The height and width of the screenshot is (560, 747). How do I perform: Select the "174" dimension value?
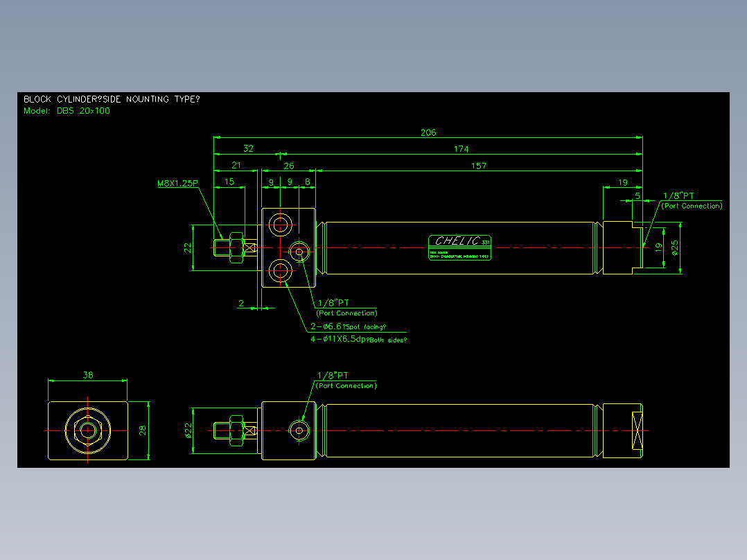point(462,149)
